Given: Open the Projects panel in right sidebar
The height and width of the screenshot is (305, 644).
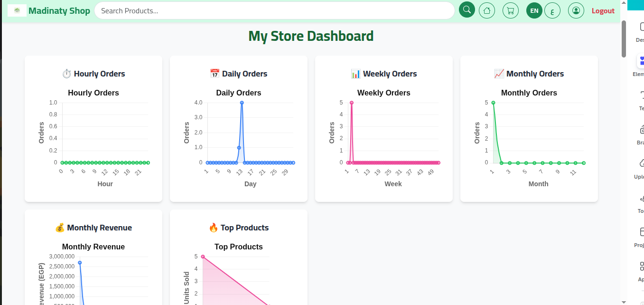Looking at the screenshot, I should (x=641, y=236).
